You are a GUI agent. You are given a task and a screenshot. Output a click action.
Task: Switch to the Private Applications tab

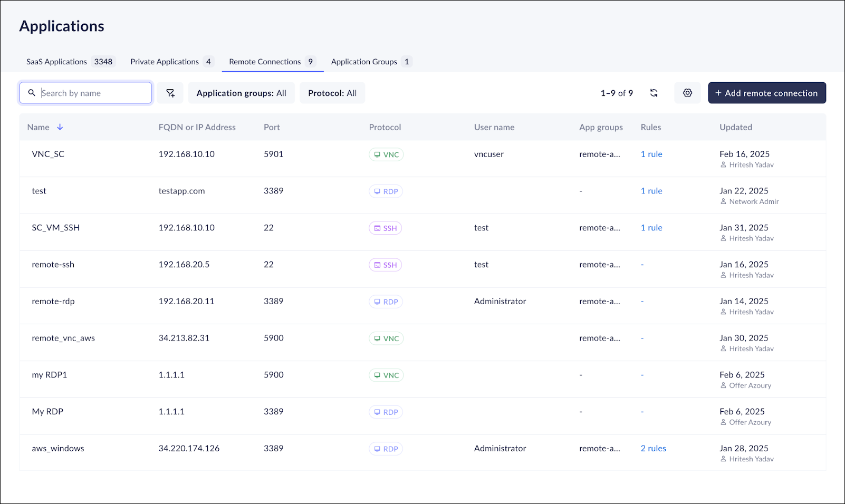(171, 62)
